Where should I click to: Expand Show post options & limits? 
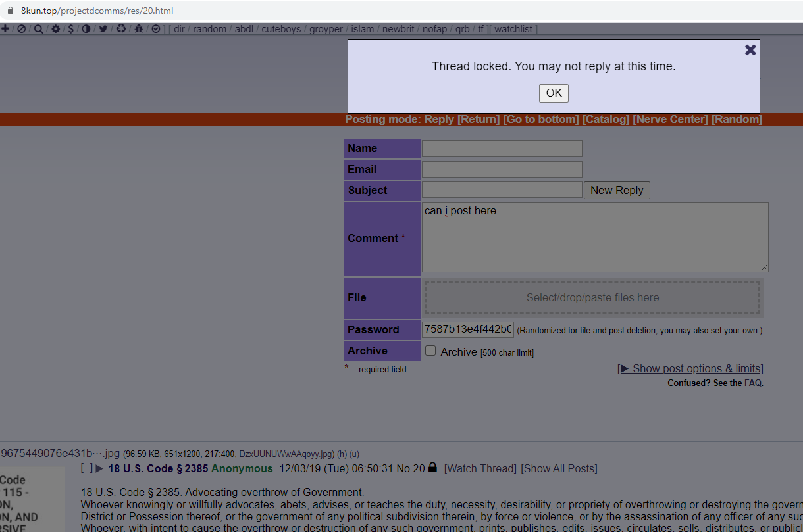690,368
